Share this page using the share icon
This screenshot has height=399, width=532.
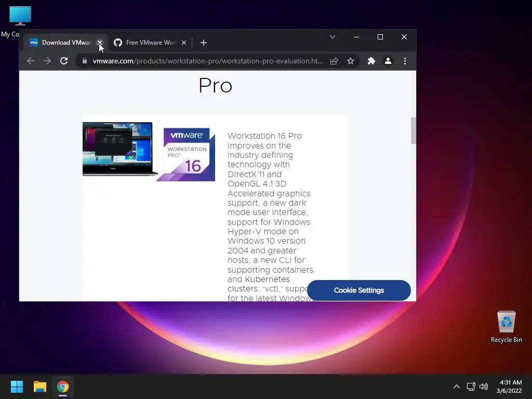334,61
